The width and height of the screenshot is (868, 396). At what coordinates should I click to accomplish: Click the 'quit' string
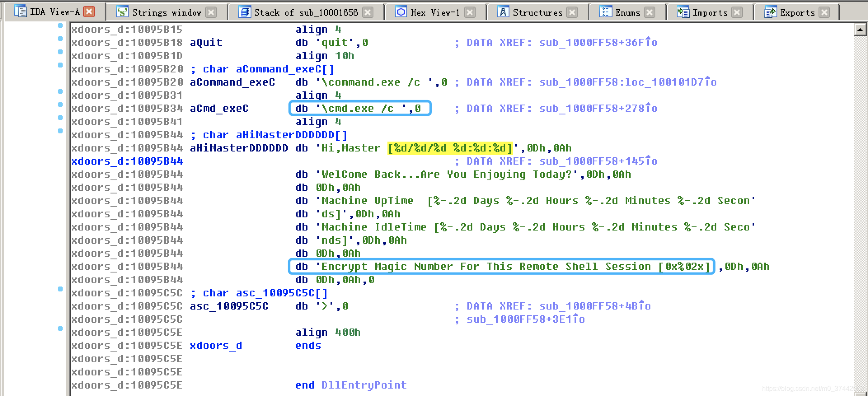click(335, 42)
